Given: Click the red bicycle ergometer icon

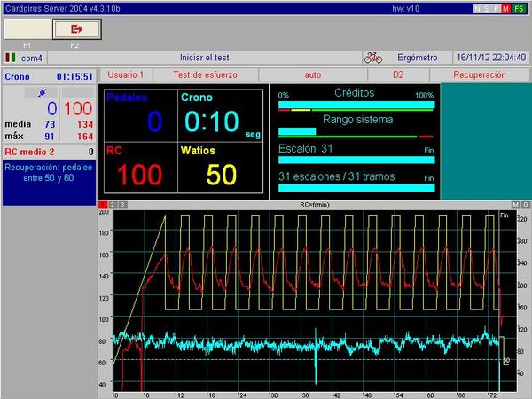Looking at the screenshot, I should click(x=373, y=58).
